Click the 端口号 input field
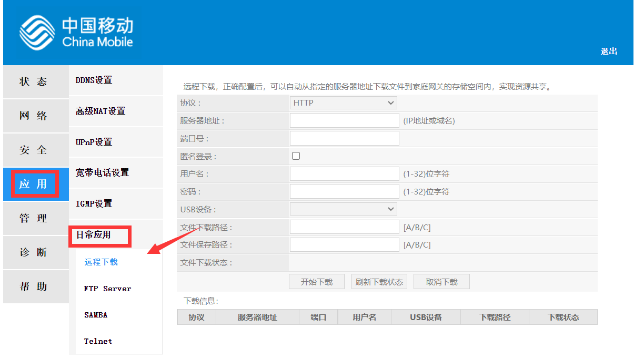 tap(345, 138)
